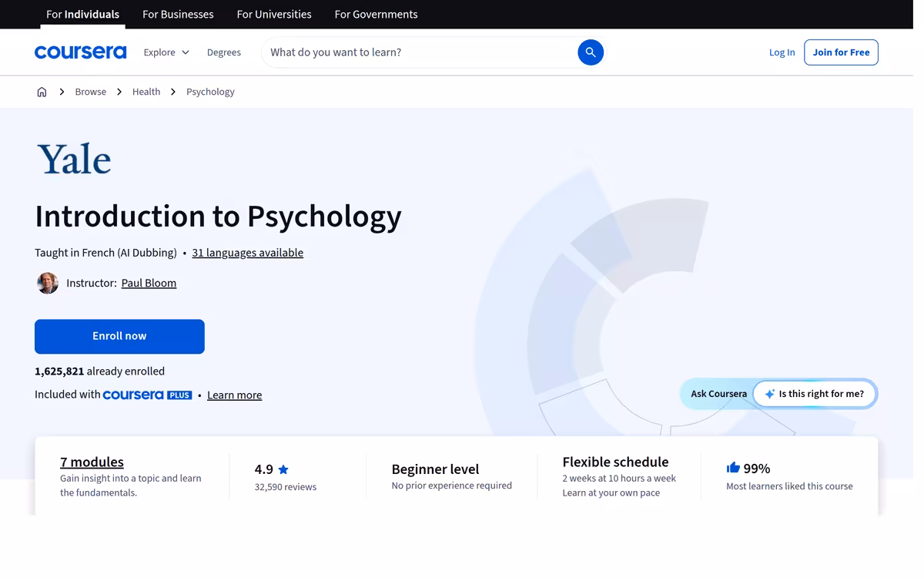Viewport: 924px width, 578px height.
Task: Click the 'Flexible schedule' heading
Action: coord(615,462)
